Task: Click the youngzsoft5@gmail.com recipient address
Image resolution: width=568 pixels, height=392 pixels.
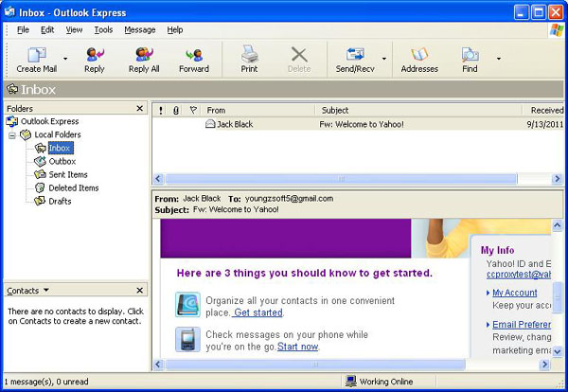Action: click(x=289, y=199)
